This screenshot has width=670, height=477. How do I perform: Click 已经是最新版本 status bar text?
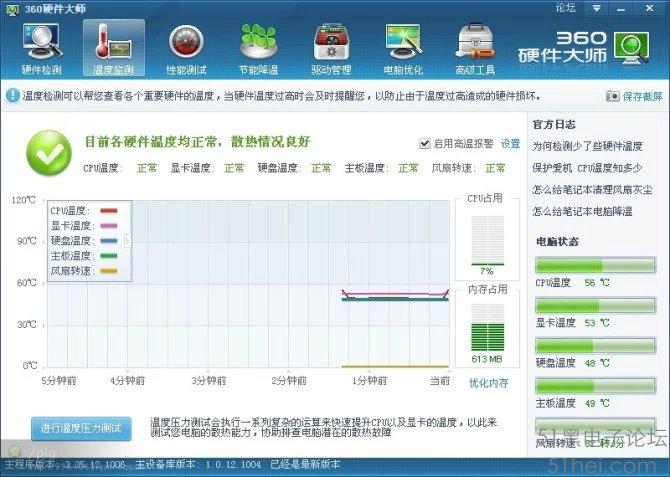click(x=306, y=464)
